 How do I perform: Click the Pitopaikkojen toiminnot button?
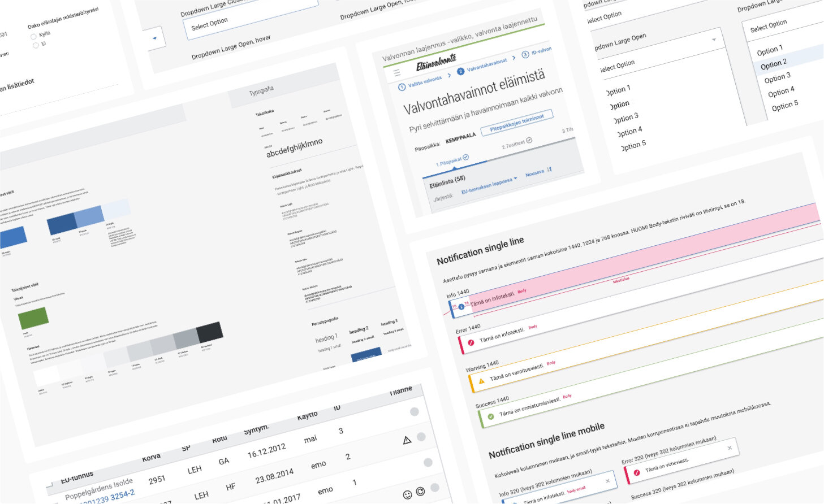coord(517,123)
